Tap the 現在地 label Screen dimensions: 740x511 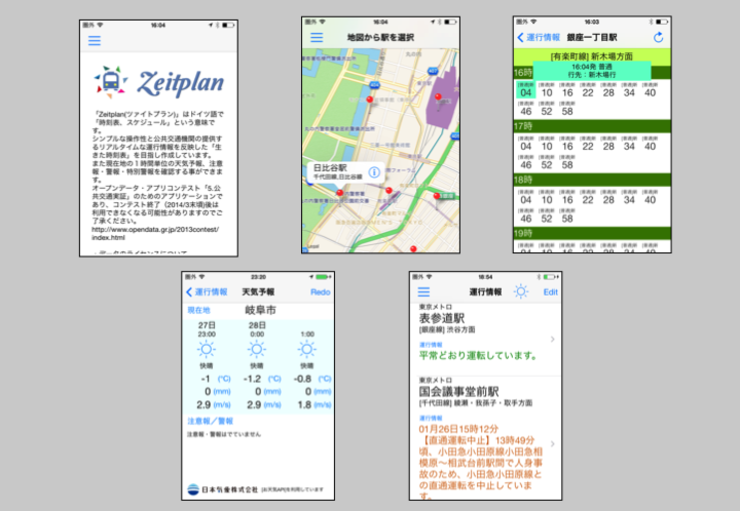[x=199, y=310]
